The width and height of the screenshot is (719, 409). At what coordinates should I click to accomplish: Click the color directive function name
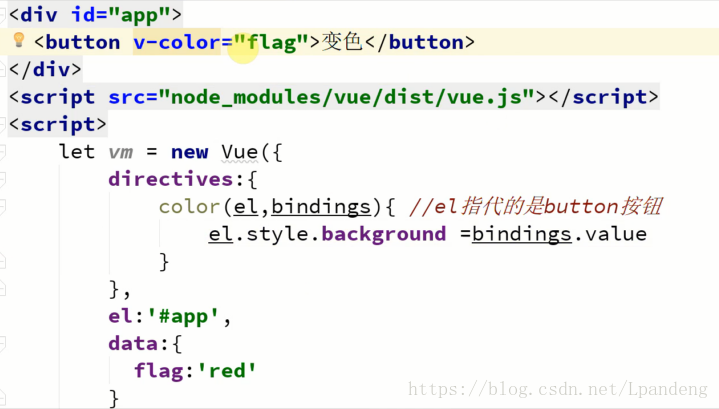pos(189,207)
